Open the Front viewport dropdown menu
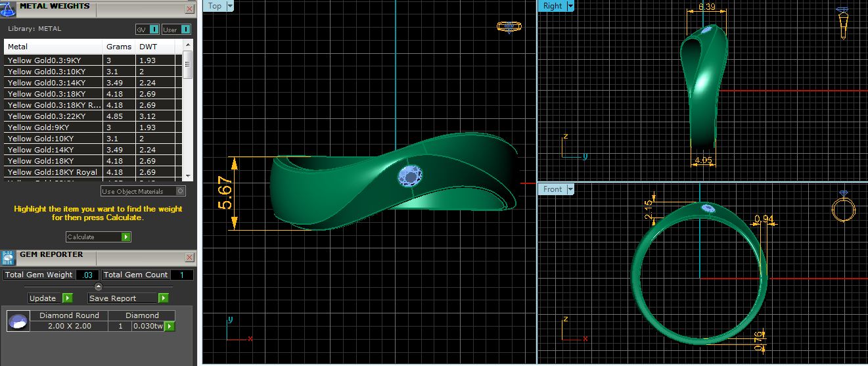868x366 pixels. [570, 189]
